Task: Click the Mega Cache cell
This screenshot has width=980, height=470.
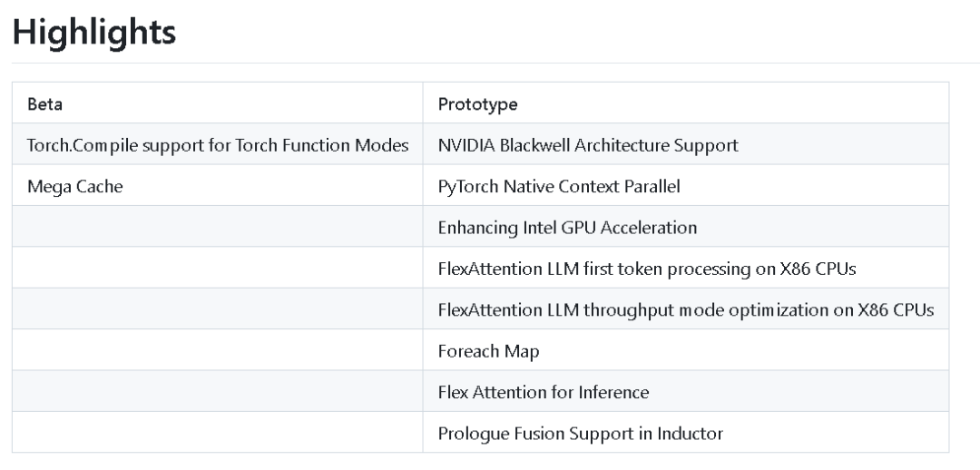Action: [x=218, y=186]
